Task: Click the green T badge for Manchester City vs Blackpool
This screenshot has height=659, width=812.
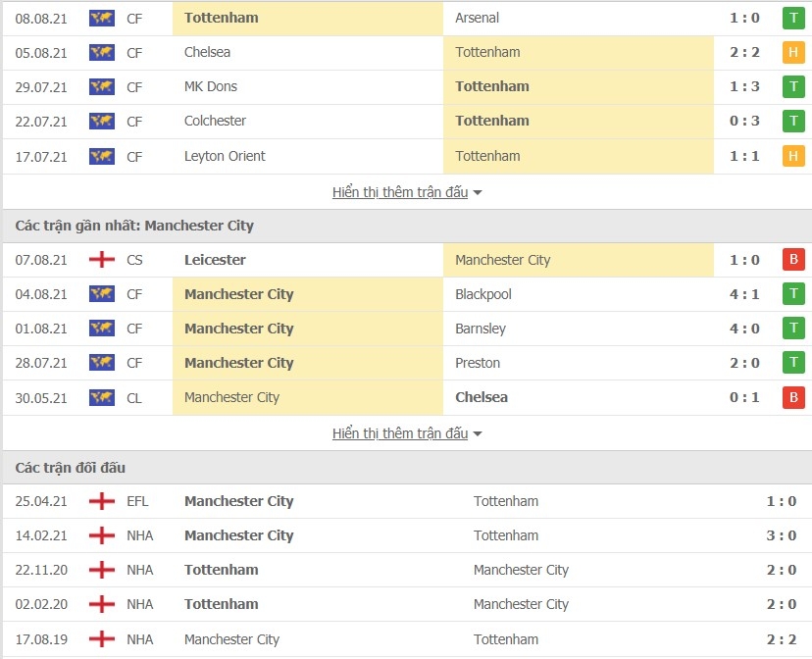Action: pos(793,294)
